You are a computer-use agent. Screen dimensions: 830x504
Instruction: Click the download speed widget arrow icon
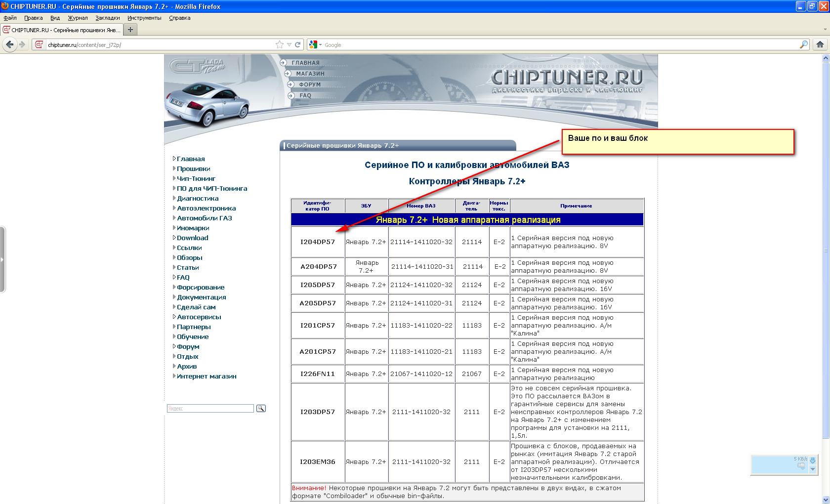pyautogui.click(x=813, y=460)
